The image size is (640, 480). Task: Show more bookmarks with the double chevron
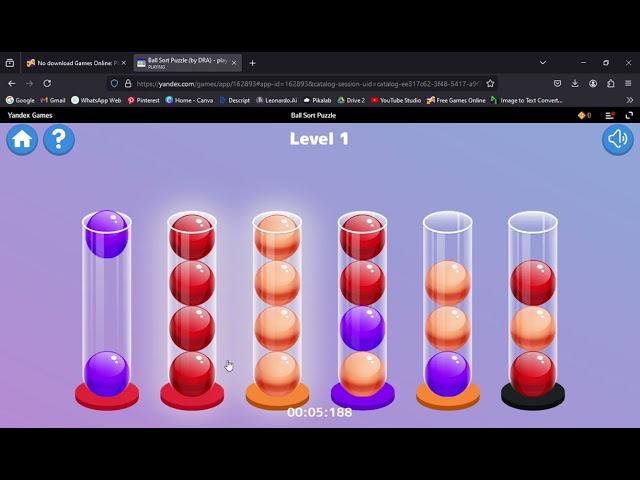(630, 100)
